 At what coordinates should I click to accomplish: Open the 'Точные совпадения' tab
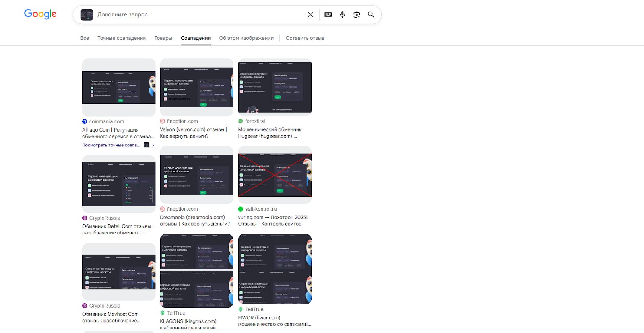coord(122,38)
